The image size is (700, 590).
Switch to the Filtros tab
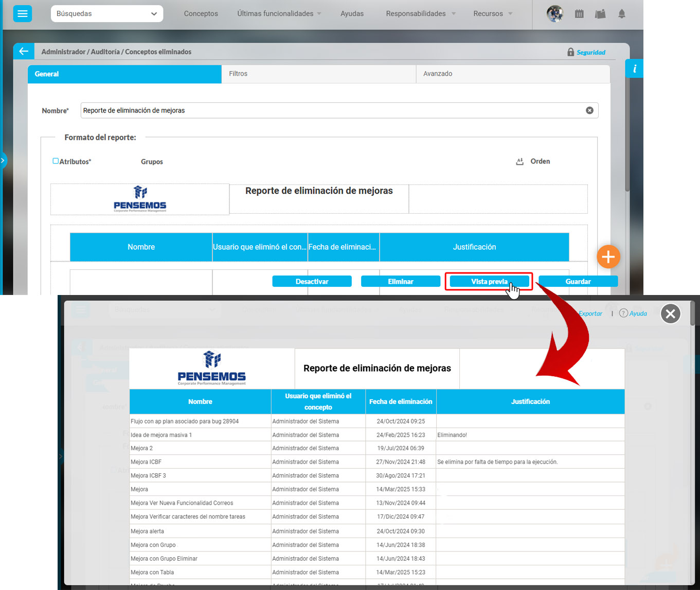(x=318, y=74)
